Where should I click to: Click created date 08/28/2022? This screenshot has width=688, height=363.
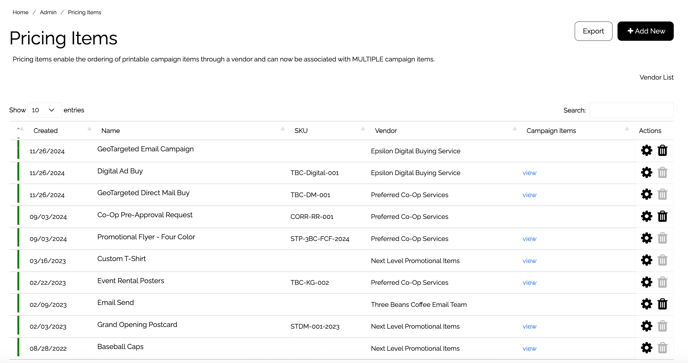[x=48, y=349]
